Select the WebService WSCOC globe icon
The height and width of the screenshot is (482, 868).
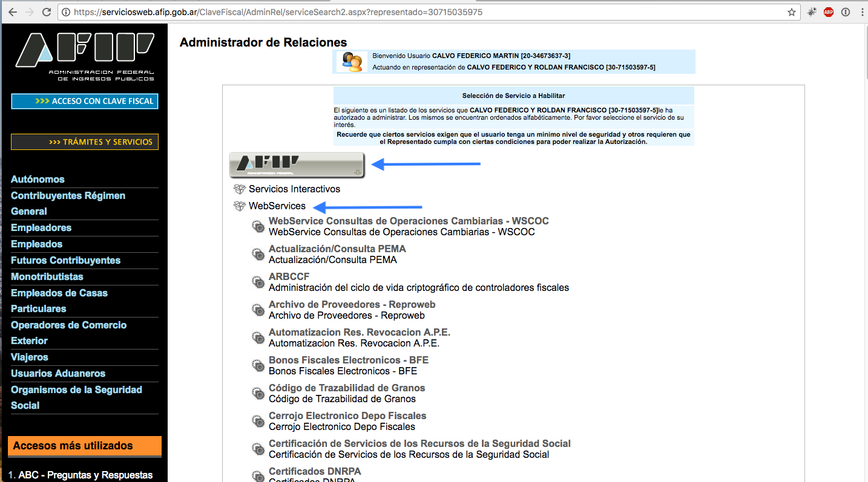coord(258,226)
